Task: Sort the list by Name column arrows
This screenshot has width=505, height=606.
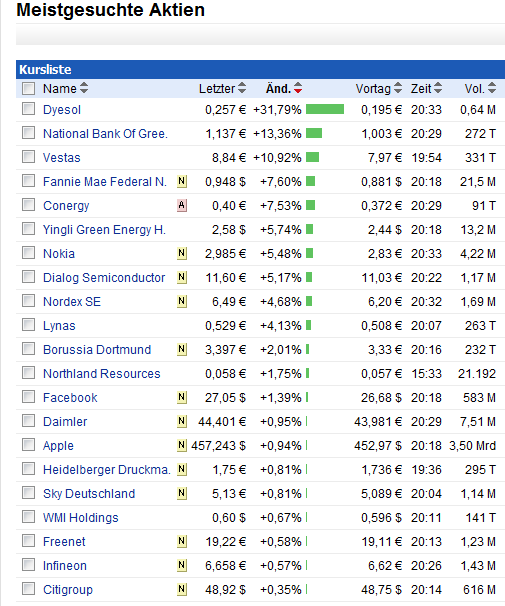Action: (84, 88)
